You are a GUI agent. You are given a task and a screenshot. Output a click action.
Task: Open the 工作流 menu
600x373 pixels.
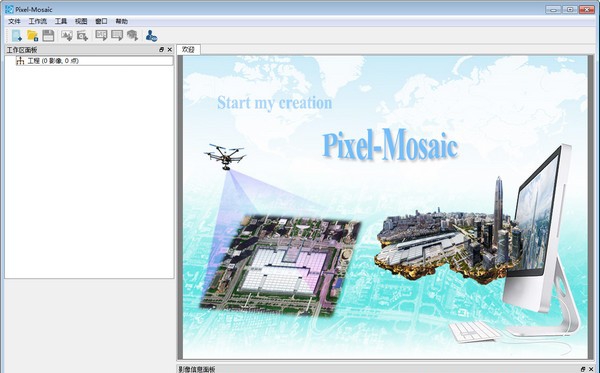point(38,21)
